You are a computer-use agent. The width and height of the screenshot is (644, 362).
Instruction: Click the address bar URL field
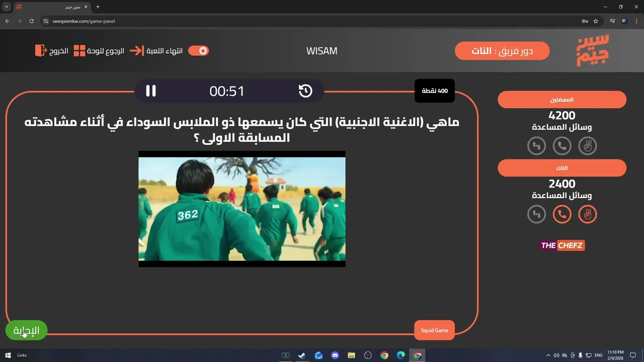tap(312, 21)
